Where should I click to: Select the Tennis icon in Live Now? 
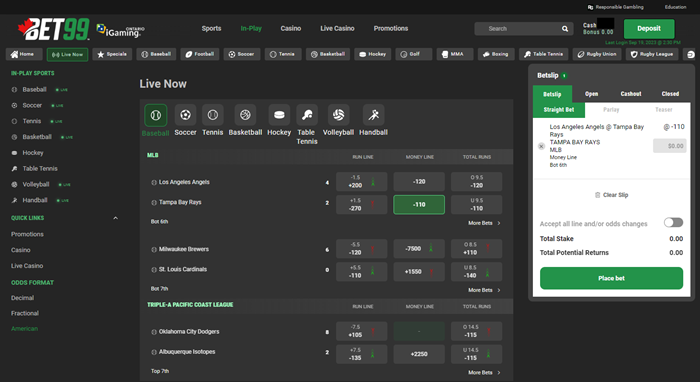pyautogui.click(x=212, y=115)
